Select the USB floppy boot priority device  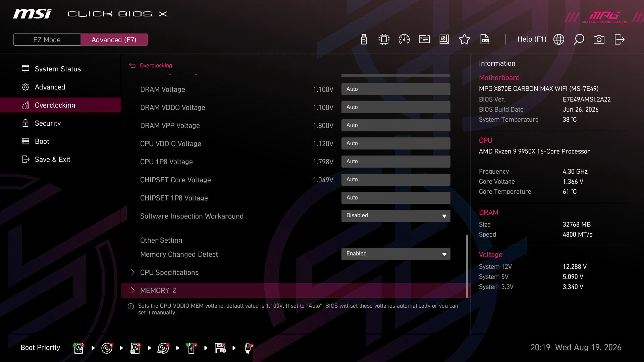220,348
